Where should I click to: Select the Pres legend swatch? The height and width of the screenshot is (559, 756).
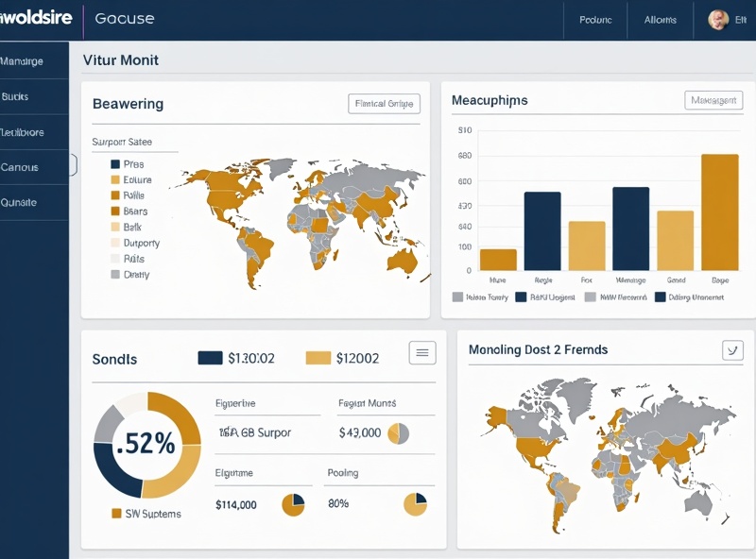coord(115,164)
